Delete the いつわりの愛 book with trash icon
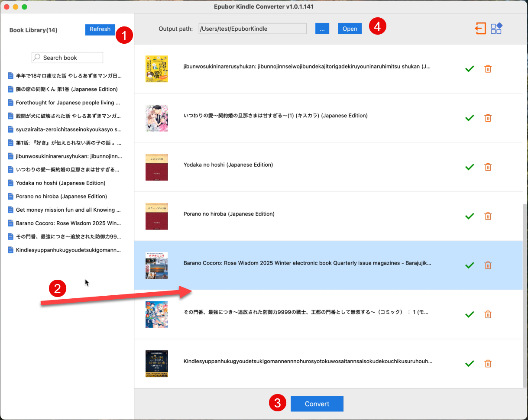 pyautogui.click(x=488, y=118)
